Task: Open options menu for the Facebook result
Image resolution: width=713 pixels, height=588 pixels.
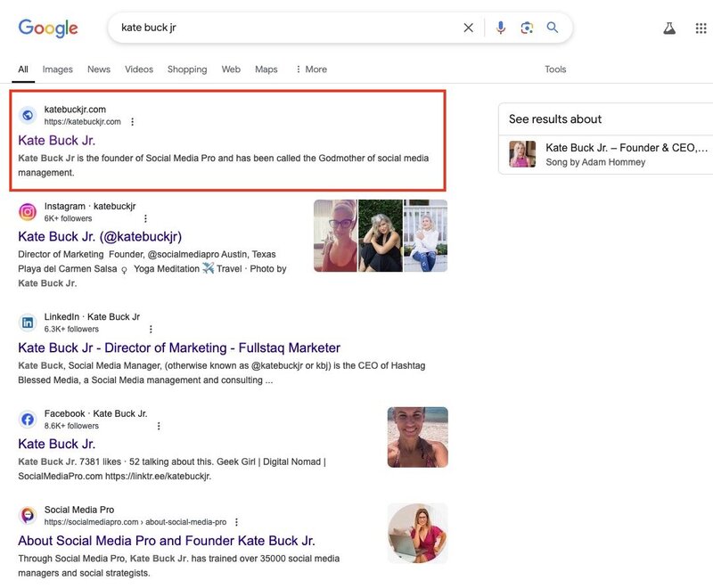Action: coord(159,426)
